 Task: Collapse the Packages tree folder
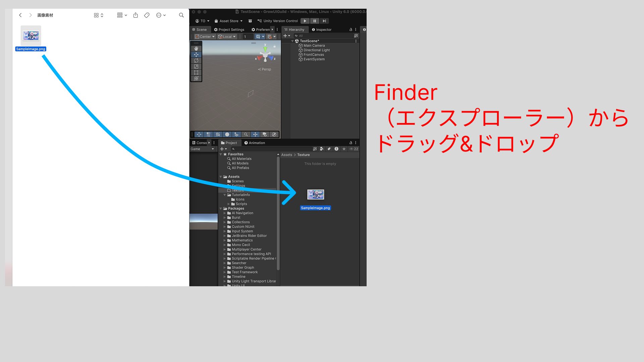point(221,208)
